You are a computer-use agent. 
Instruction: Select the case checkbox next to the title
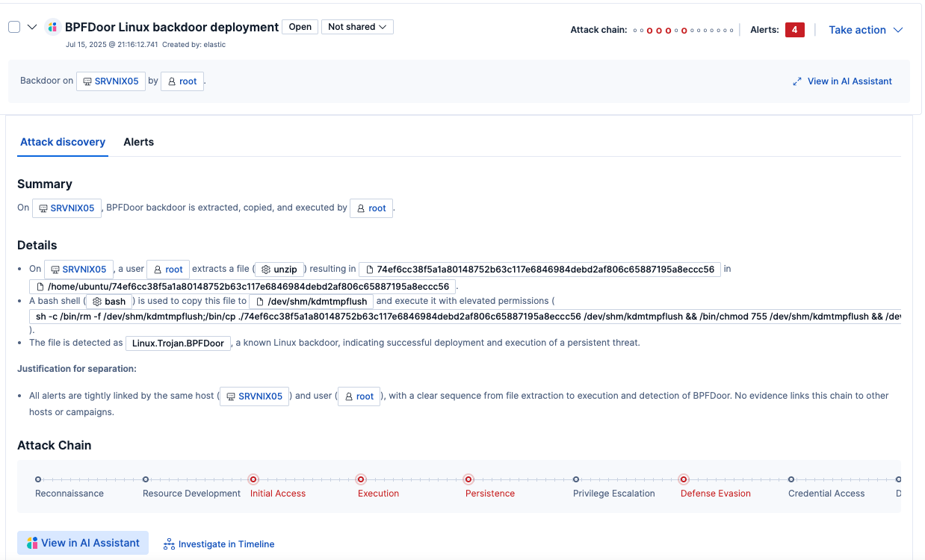point(13,26)
